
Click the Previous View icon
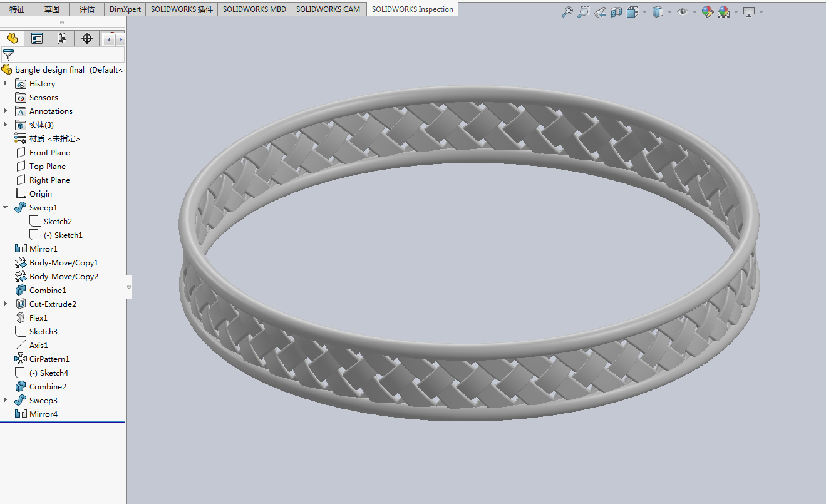tap(600, 12)
